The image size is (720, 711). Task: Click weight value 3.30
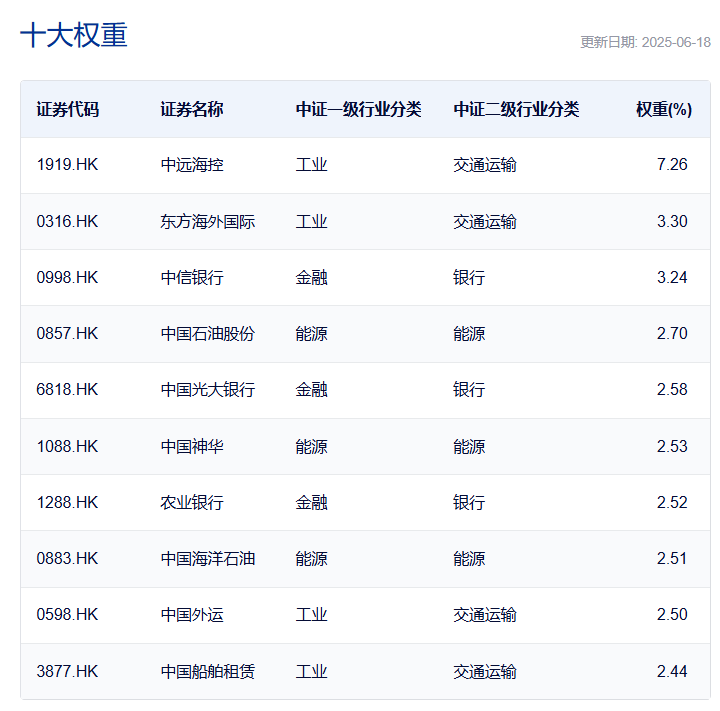pyautogui.click(x=672, y=221)
